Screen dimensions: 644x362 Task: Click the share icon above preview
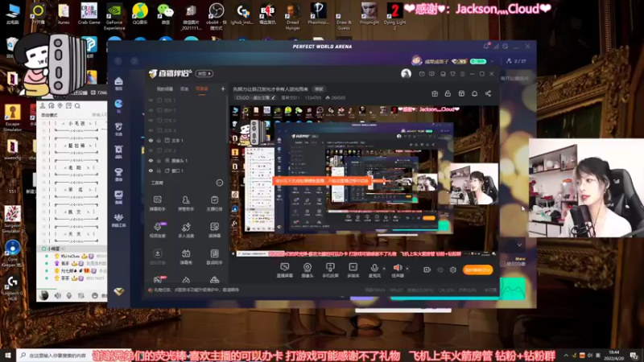click(x=488, y=93)
